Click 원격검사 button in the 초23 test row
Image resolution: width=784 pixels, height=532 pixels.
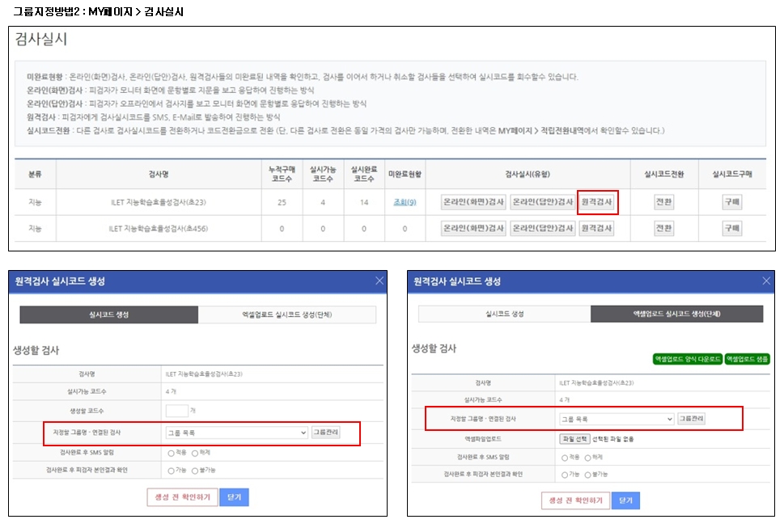597,202
